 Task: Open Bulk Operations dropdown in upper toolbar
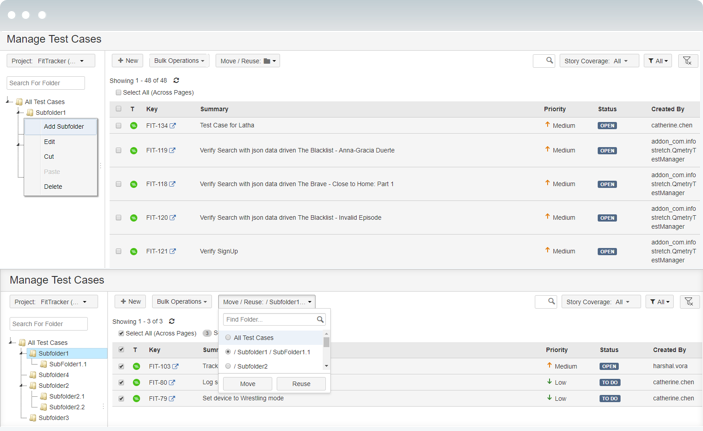pyautogui.click(x=179, y=61)
